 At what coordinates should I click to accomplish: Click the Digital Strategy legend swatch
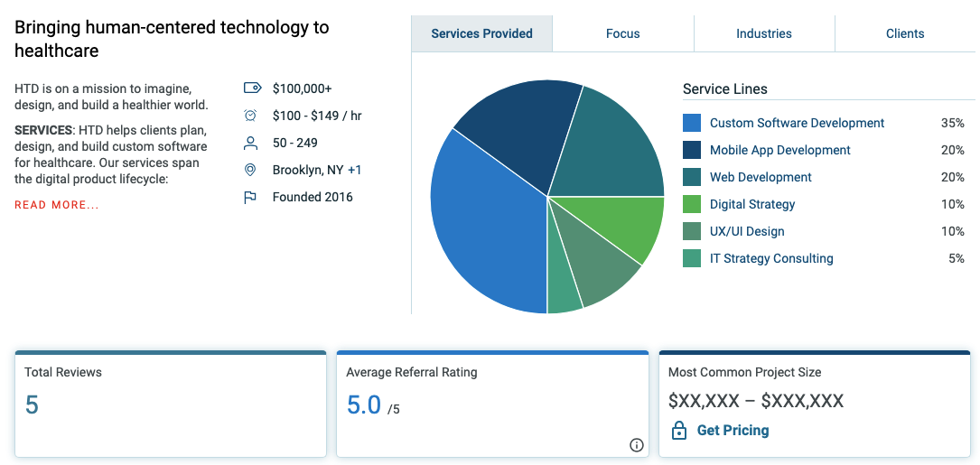click(x=692, y=204)
